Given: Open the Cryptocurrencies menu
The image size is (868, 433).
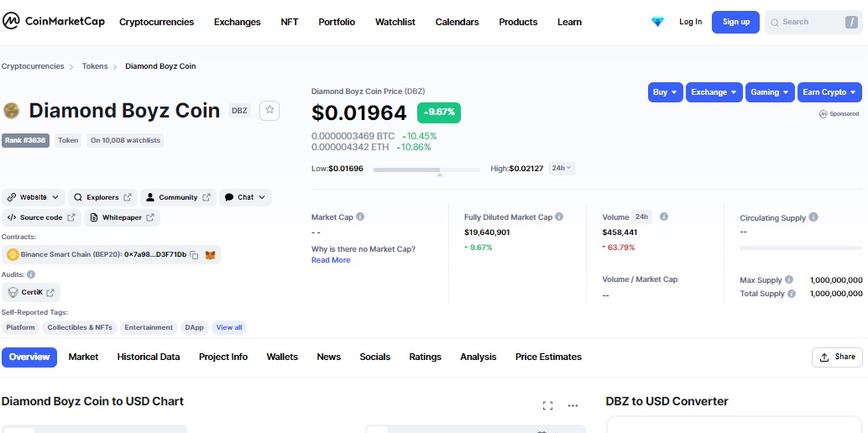Looking at the screenshot, I should tap(157, 22).
